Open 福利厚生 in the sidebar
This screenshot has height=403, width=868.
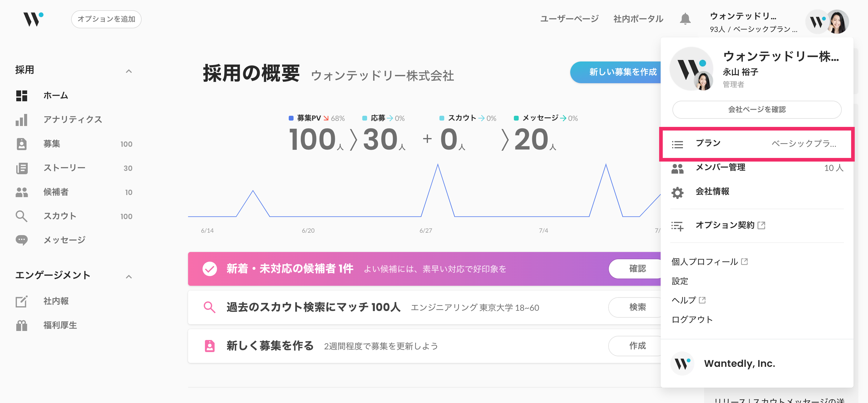coord(74,325)
